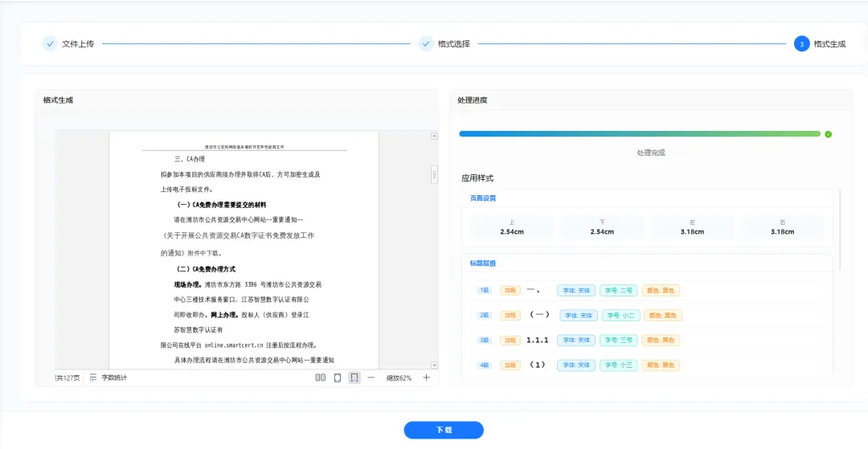Open the 字数统计 word count icon
Image resolution: width=868 pixels, height=449 pixels.
[93, 378]
